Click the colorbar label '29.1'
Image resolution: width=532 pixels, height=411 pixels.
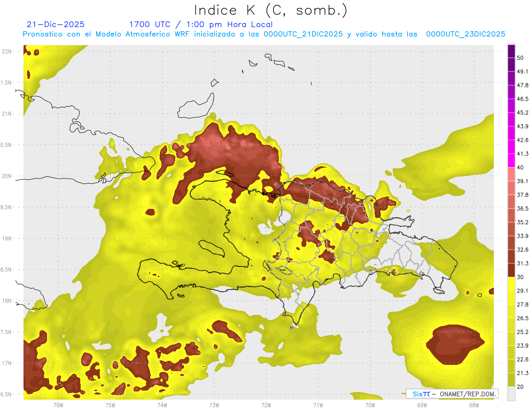pyautogui.click(x=523, y=291)
